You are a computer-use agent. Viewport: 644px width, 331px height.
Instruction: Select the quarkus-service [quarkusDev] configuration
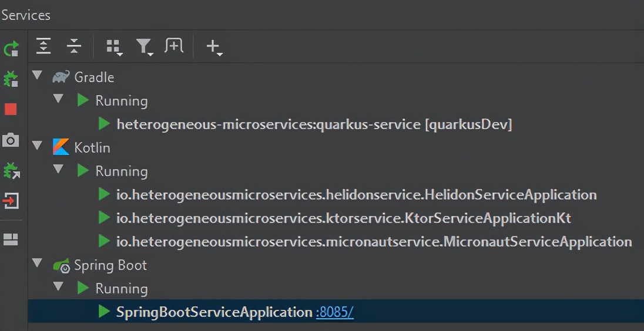tap(314, 124)
